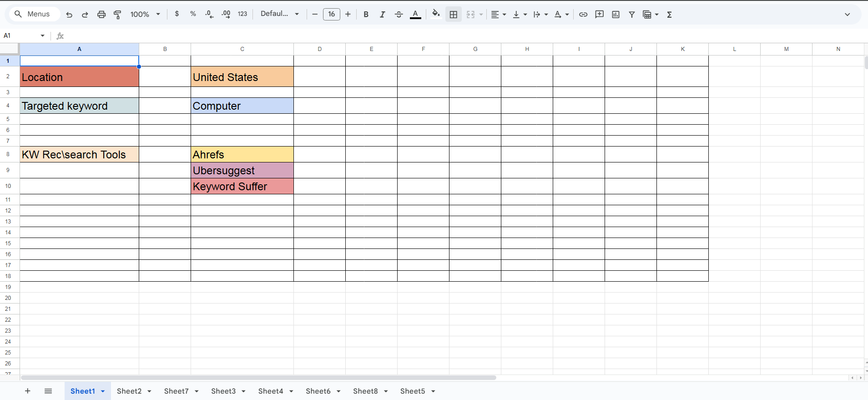Open the Borders tool

pyautogui.click(x=453, y=15)
